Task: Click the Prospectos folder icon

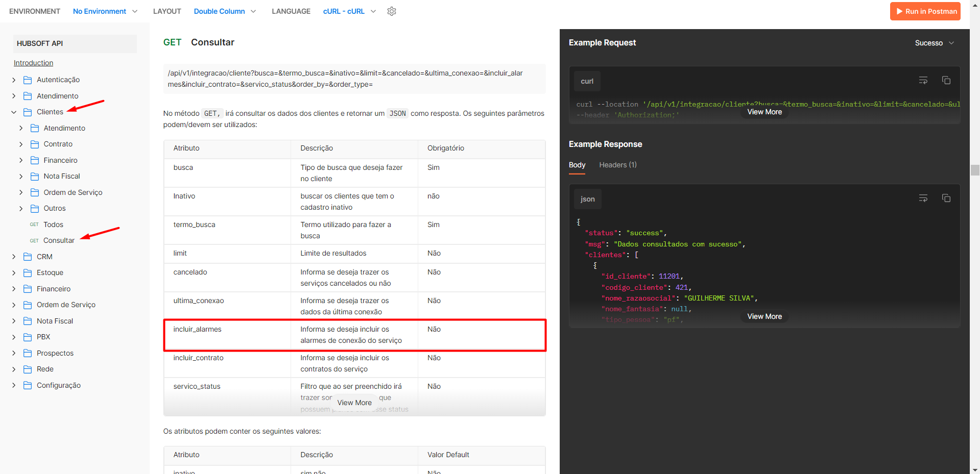Action: 28,353
